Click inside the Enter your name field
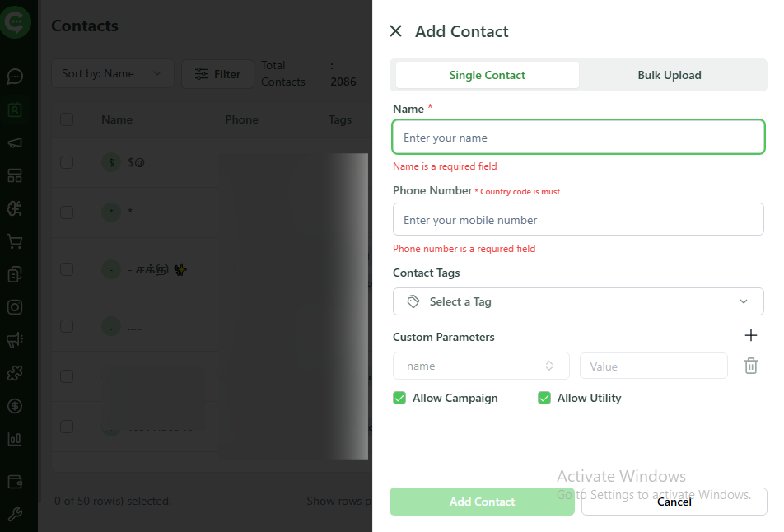The height and width of the screenshot is (532, 784). point(578,137)
